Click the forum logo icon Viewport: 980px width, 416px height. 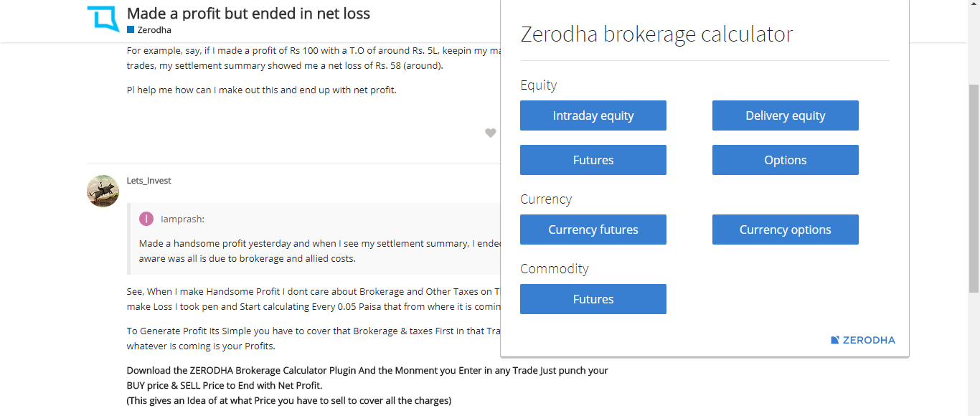click(103, 18)
